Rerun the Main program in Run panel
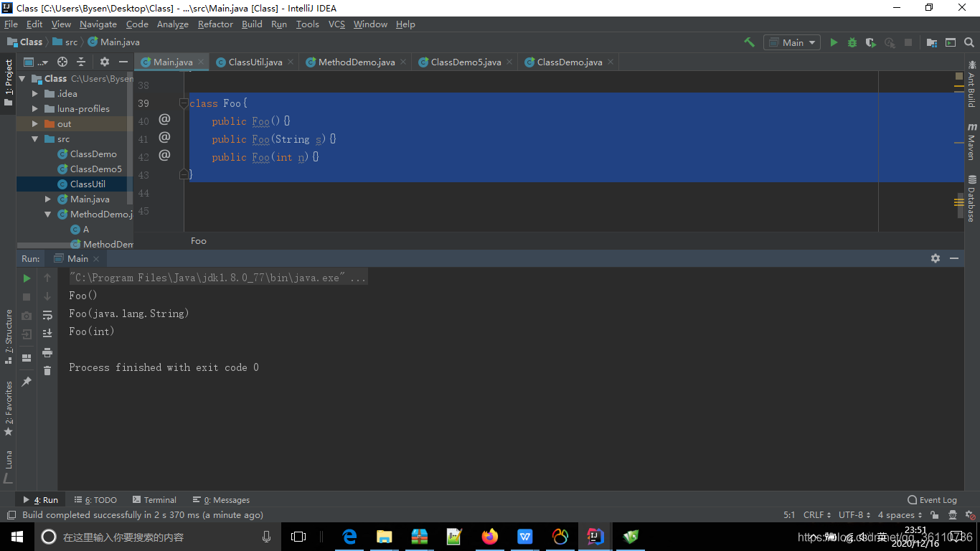 click(x=27, y=278)
